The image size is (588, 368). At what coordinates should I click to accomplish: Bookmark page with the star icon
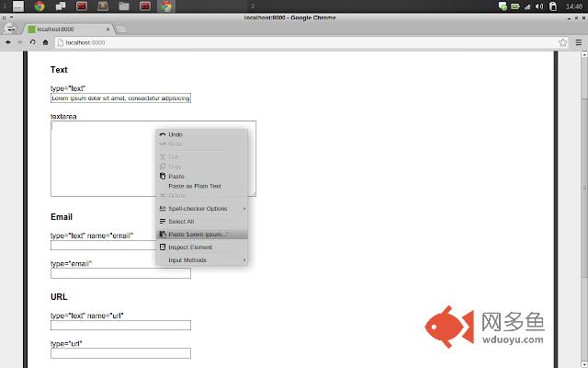[x=562, y=41]
